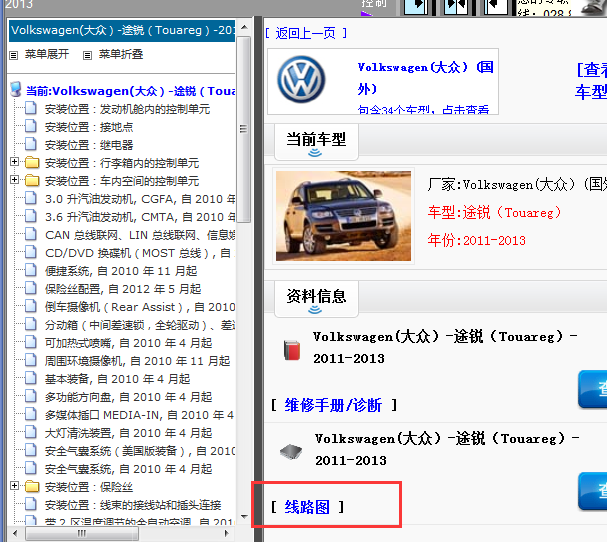Click the 车型:途锐（Touareg）text

[x=494, y=213]
